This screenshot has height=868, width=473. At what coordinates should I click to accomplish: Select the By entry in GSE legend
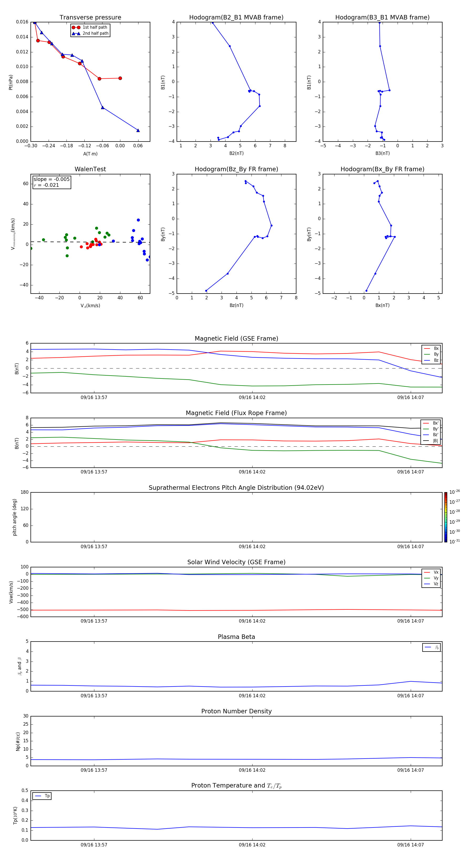[431, 354]
